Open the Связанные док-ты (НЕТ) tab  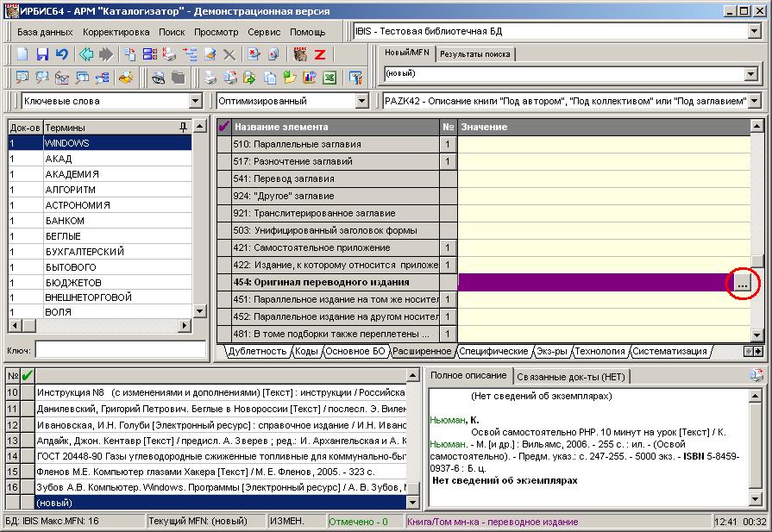[571, 377]
